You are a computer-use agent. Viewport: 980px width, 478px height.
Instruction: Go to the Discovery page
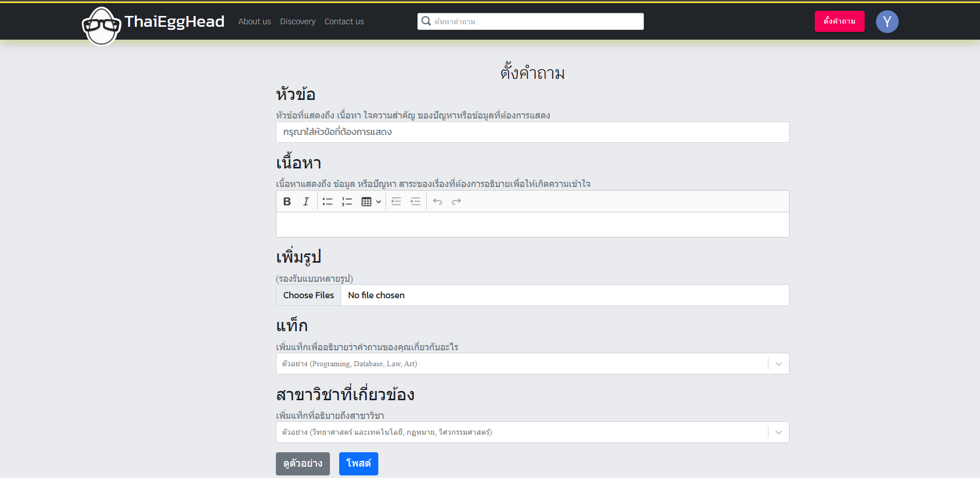(x=297, y=22)
